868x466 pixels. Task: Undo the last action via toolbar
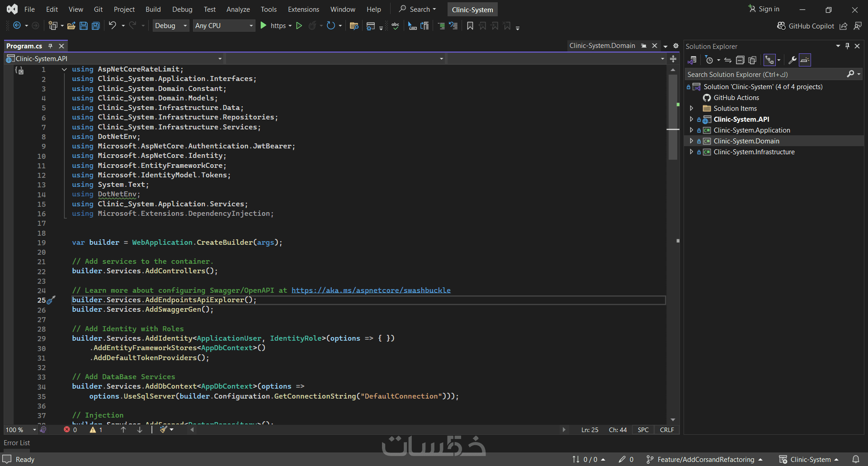click(113, 26)
